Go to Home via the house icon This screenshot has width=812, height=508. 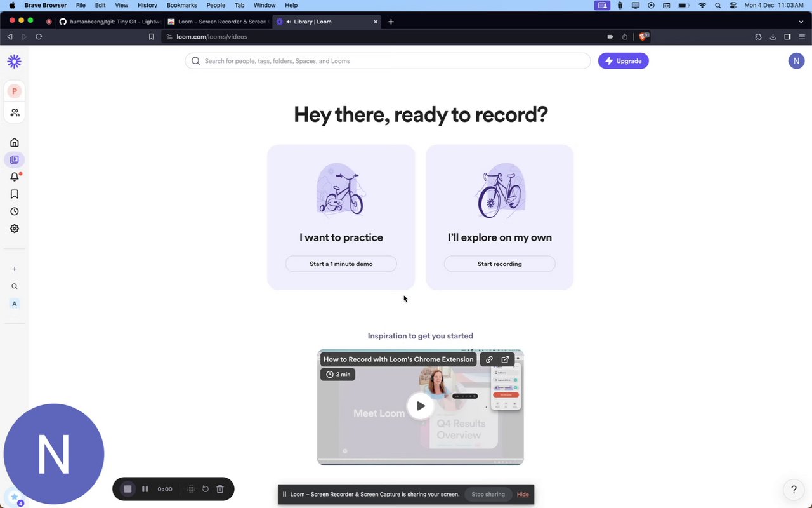pos(14,142)
